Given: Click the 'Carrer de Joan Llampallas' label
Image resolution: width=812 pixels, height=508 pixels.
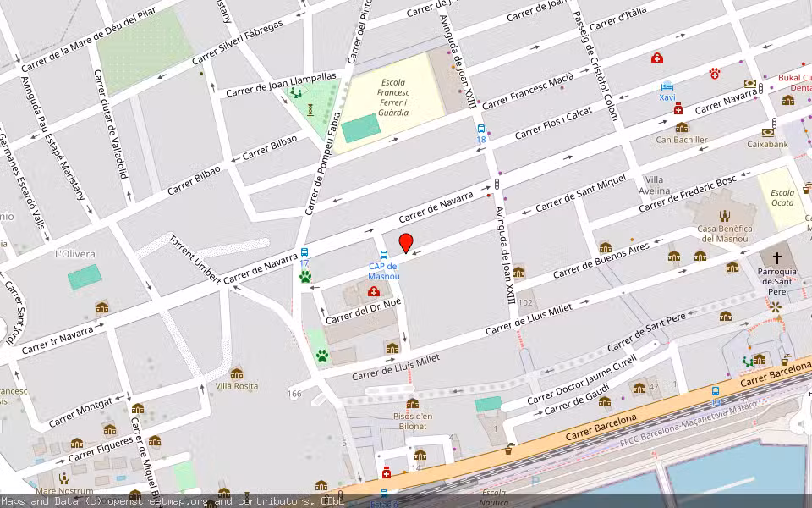Looking at the screenshot, I should click(x=281, y=85).
